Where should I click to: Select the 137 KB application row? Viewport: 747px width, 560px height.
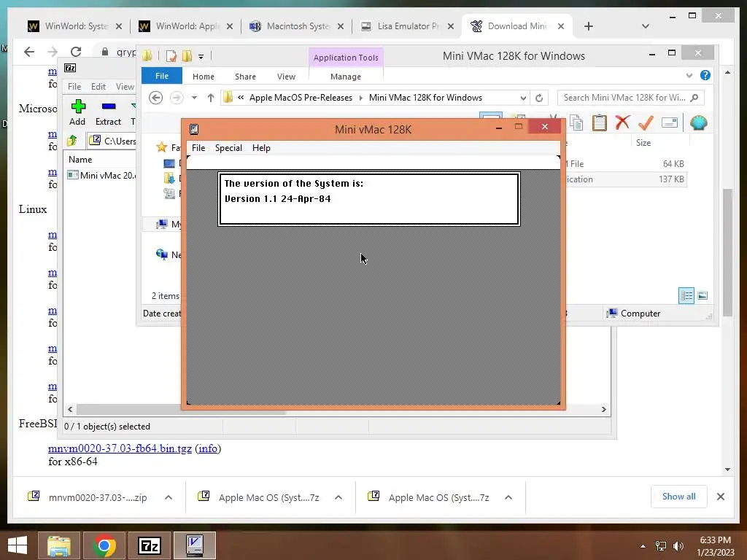pyautogui.click(x=625, y=179)
